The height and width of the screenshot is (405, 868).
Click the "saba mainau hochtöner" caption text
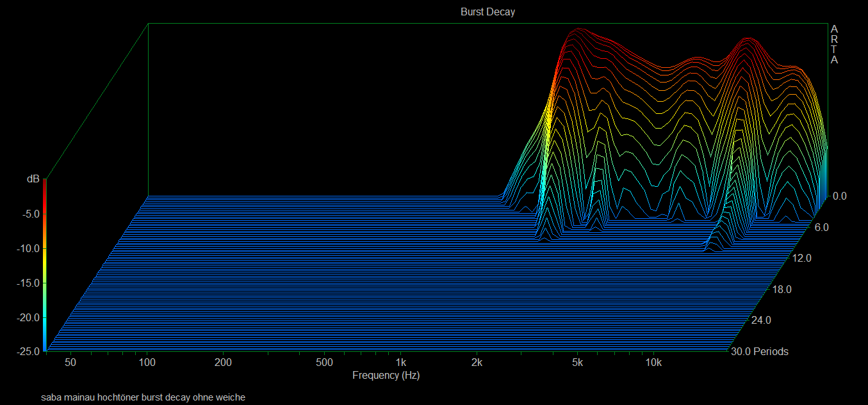tap(143, 397)
